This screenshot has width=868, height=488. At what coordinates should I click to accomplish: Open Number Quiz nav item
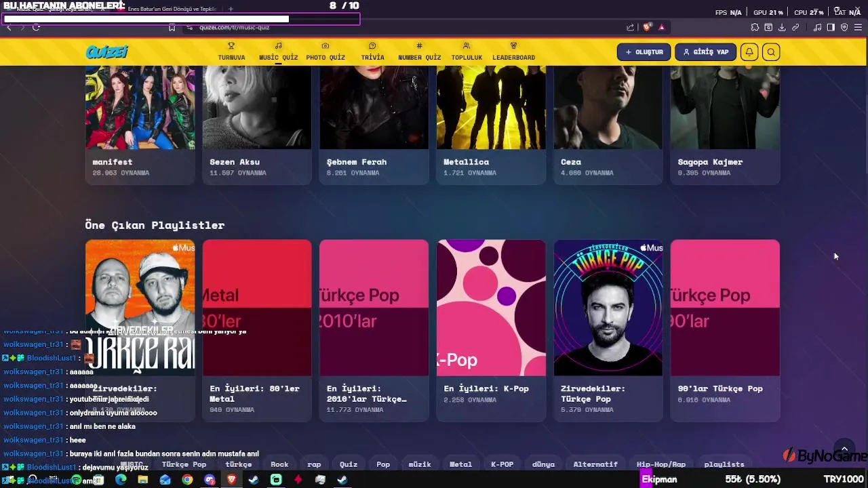coord(419,52)
